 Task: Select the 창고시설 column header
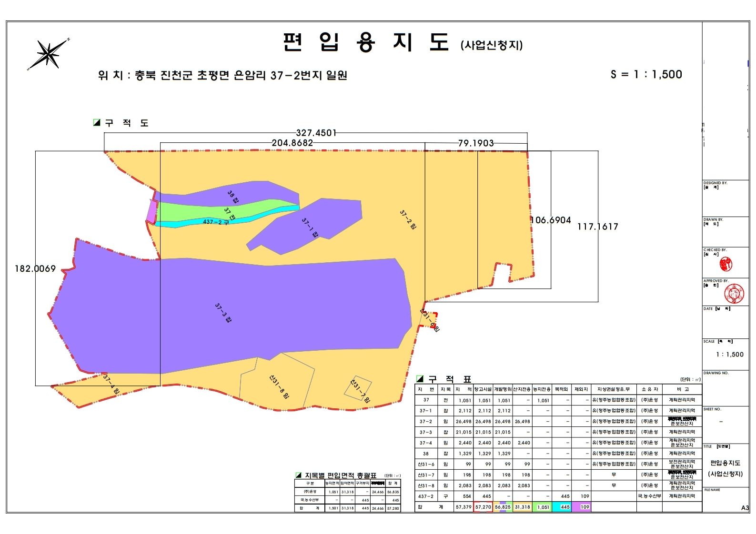(483, 389)
